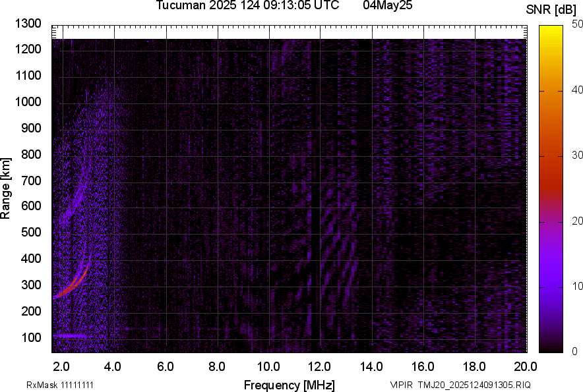
Task: Click the 16.0 frequency tick label
Action: [423, 367]
